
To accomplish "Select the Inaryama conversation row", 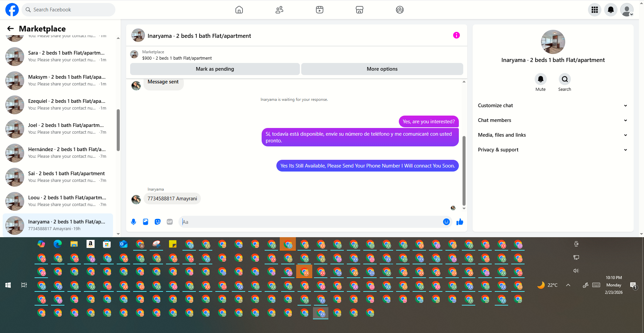I will (58, 225).
